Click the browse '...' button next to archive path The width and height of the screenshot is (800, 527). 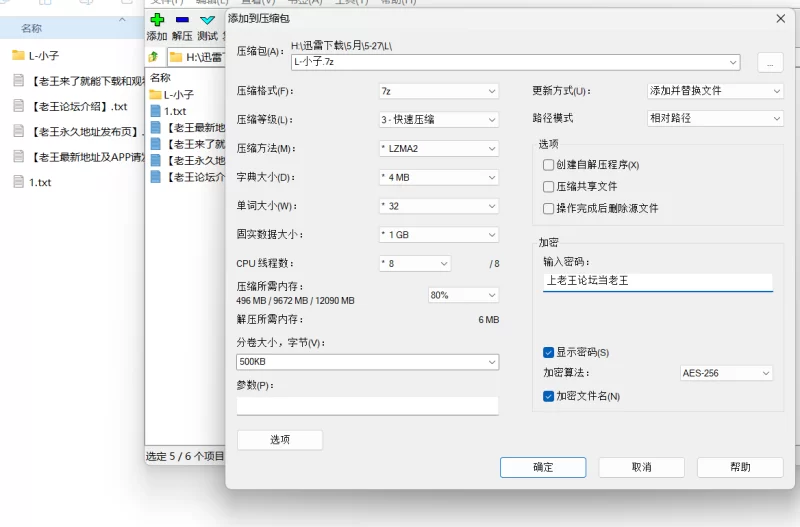pyautogui.click(x=769, y=62)
